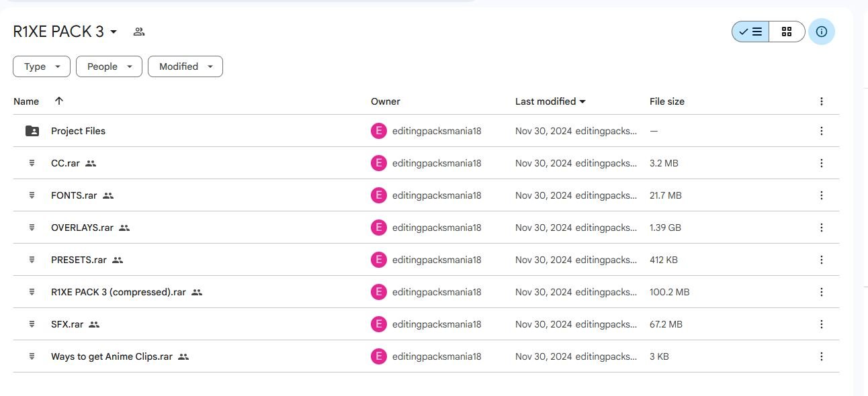Switch to grid layout view
The width and height of the screenshot is (868, 396).
coord(787,32)
